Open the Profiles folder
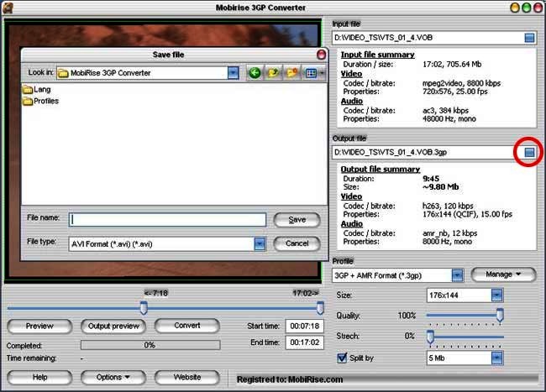546x392 pixels. pos(41,102)
